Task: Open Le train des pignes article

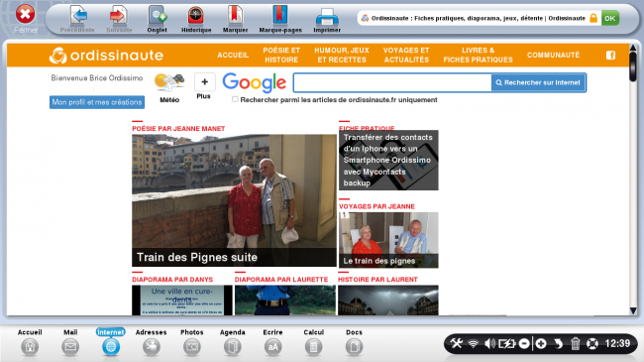Action: point(388,240)
